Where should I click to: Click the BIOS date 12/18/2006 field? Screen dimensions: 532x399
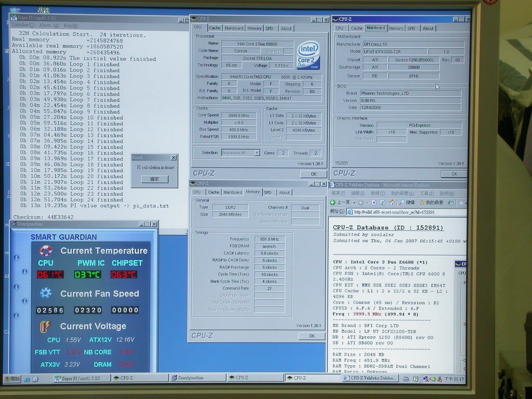coord(410,108)
